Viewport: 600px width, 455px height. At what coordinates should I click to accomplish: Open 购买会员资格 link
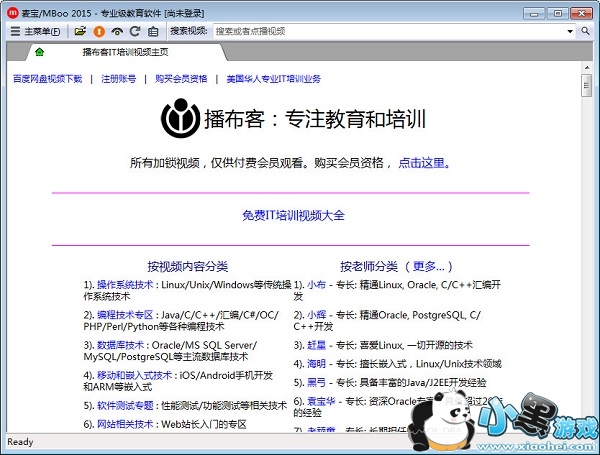181,79
